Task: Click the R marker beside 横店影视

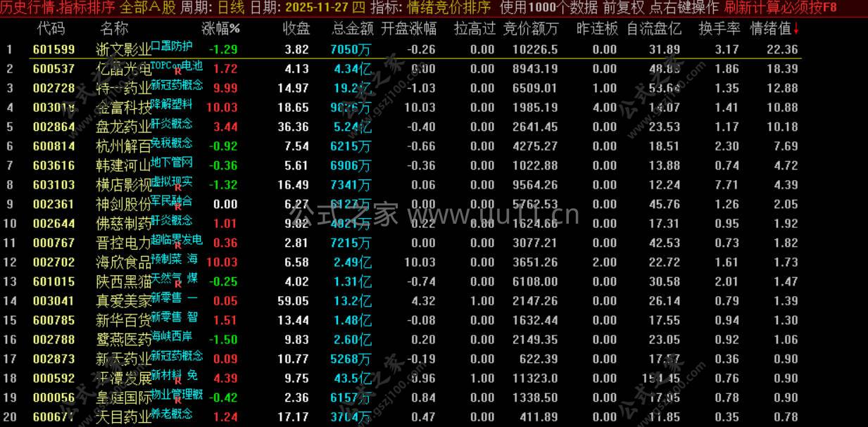Action: point(178,188)
